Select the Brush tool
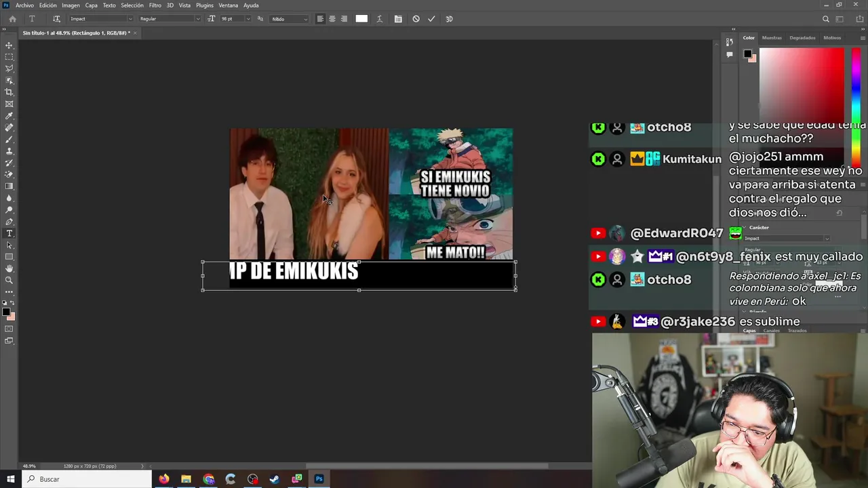 coord(9,139)
